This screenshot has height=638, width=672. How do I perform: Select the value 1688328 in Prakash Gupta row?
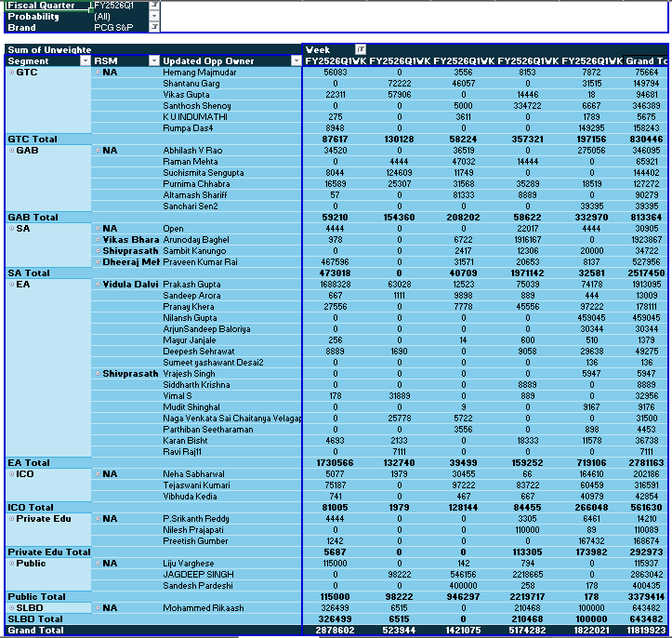335,284
